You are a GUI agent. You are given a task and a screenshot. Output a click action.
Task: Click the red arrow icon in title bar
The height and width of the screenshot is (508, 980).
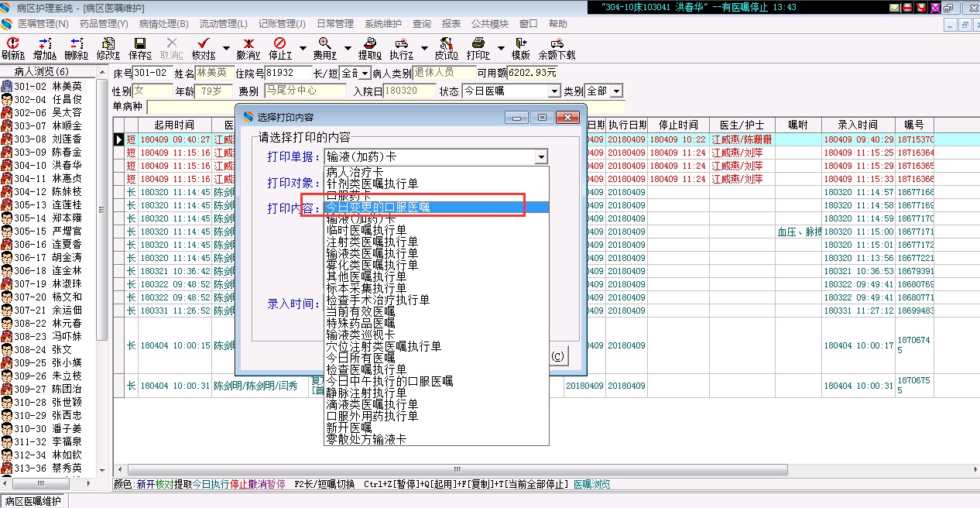click(921, 7)
